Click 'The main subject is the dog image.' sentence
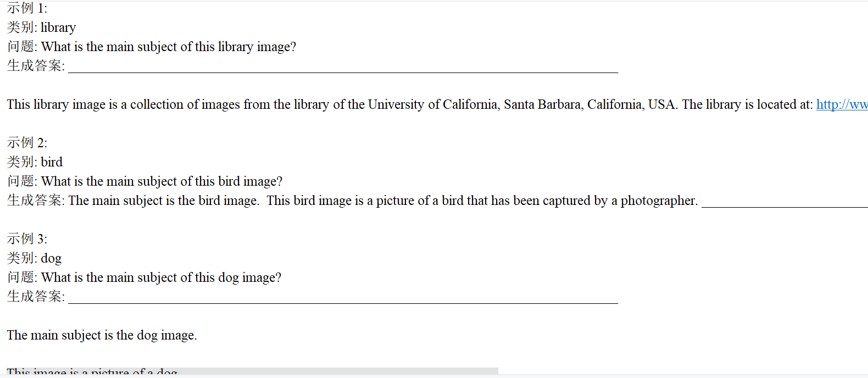The width and height of the screenshot is (868, 378). point(102,335)
